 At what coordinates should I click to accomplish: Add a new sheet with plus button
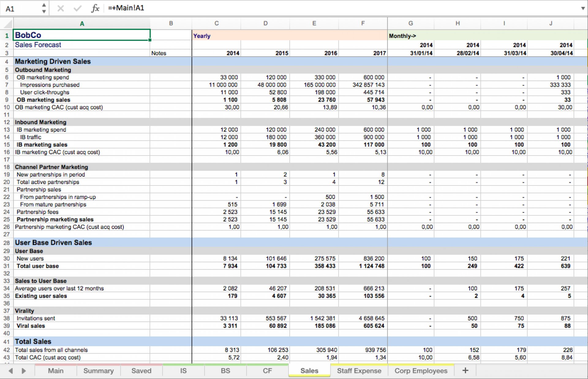pyautogui.click(x=465, y=370)
